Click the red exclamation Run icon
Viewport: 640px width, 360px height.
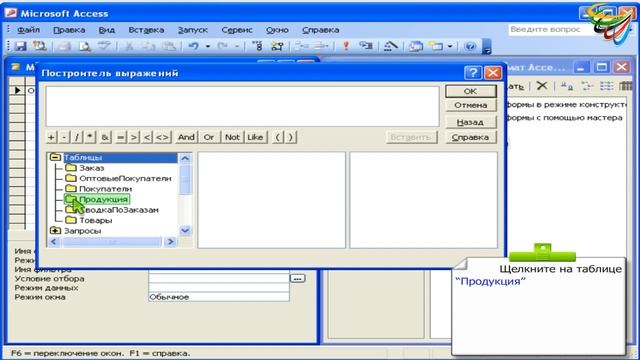pyautogui.click(x=346, y=46)
